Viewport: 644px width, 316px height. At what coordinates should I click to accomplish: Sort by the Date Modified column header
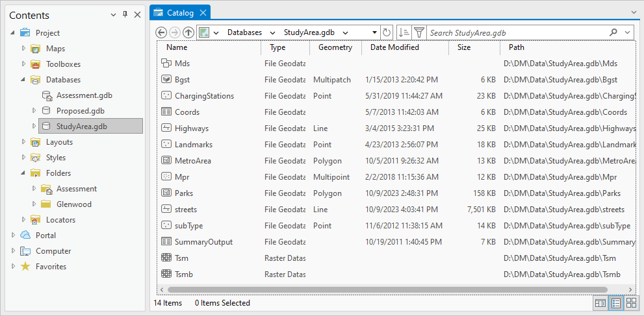[394, 47]
